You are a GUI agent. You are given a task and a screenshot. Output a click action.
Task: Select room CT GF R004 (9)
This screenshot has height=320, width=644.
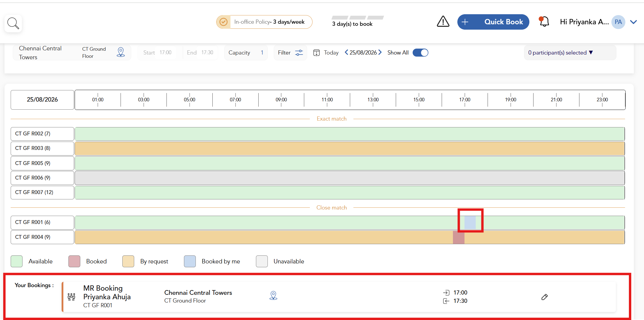42,237
